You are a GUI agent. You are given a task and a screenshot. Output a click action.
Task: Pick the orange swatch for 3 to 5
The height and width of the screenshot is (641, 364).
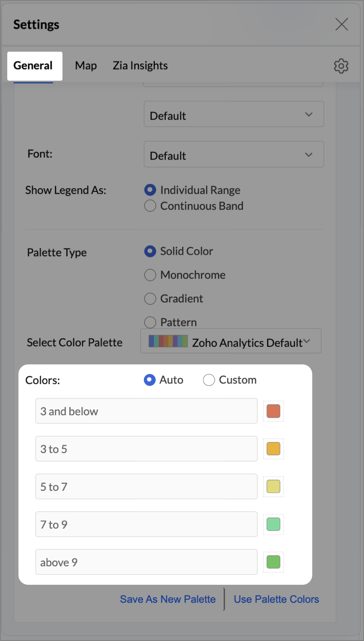[273, 449]
